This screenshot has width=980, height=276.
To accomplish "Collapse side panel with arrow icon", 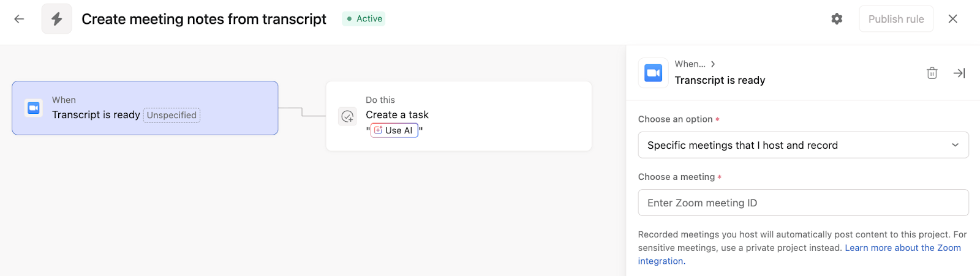I will click(x=959, y=73).
